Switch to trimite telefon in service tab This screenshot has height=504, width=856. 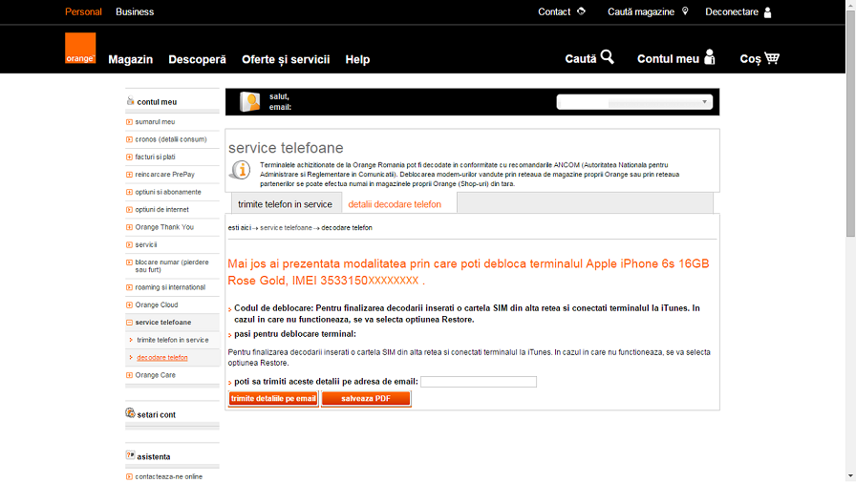click(286, 204)
